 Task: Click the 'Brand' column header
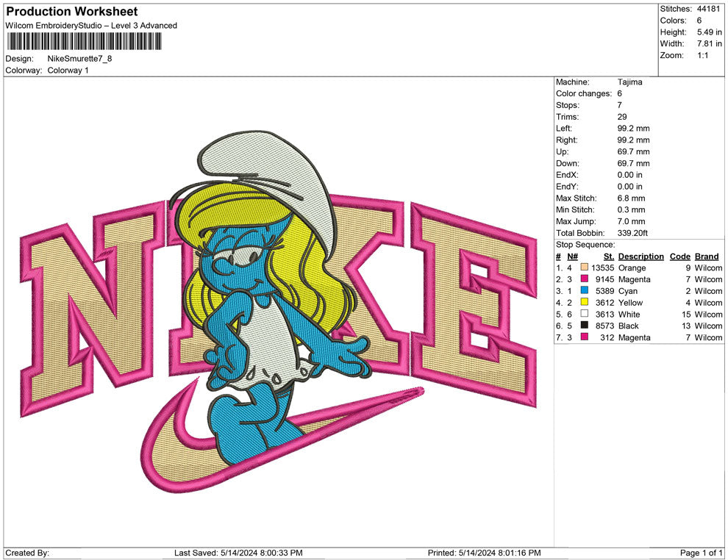click(707, 256)
